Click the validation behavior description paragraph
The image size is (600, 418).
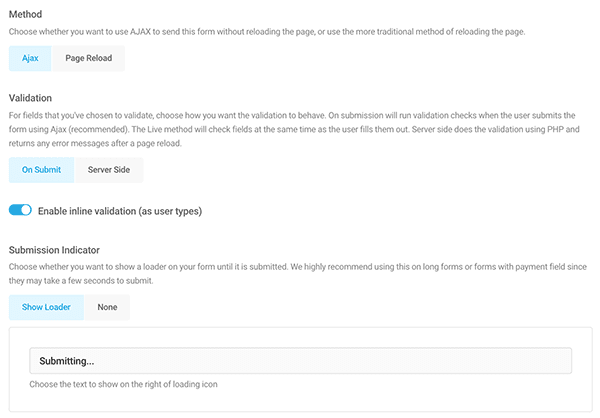[x=294, y=129]
